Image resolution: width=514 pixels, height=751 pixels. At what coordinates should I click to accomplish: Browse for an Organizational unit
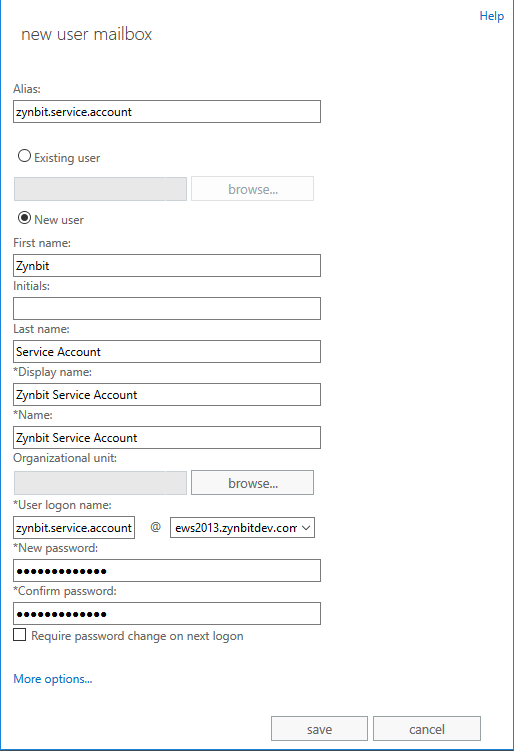pyautogui.click(x=252, y=483)
